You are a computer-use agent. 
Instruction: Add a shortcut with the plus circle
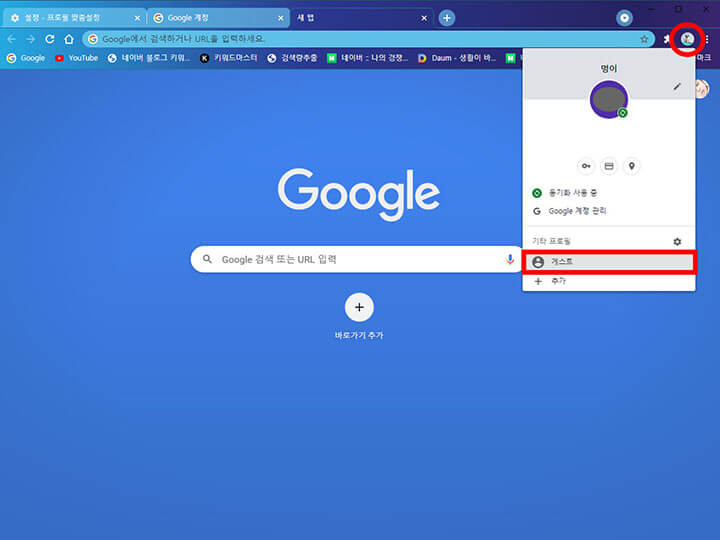359,307
